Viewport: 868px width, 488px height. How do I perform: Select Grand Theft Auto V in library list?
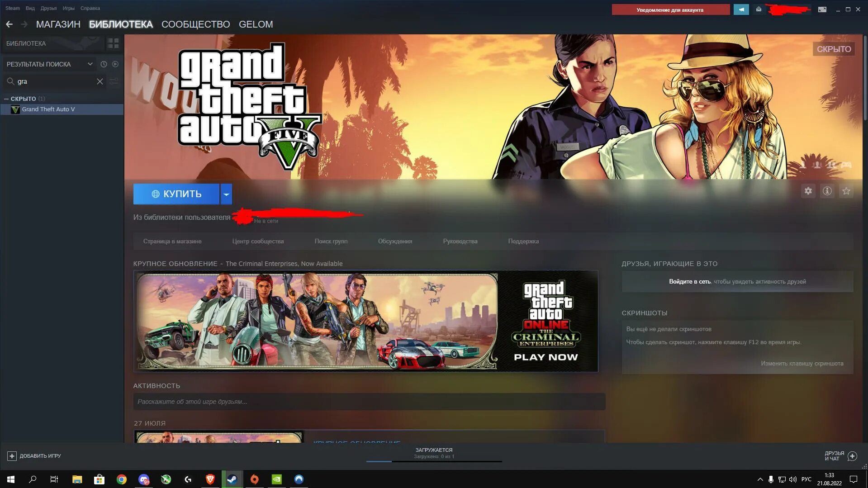click(x=62, y=109)
